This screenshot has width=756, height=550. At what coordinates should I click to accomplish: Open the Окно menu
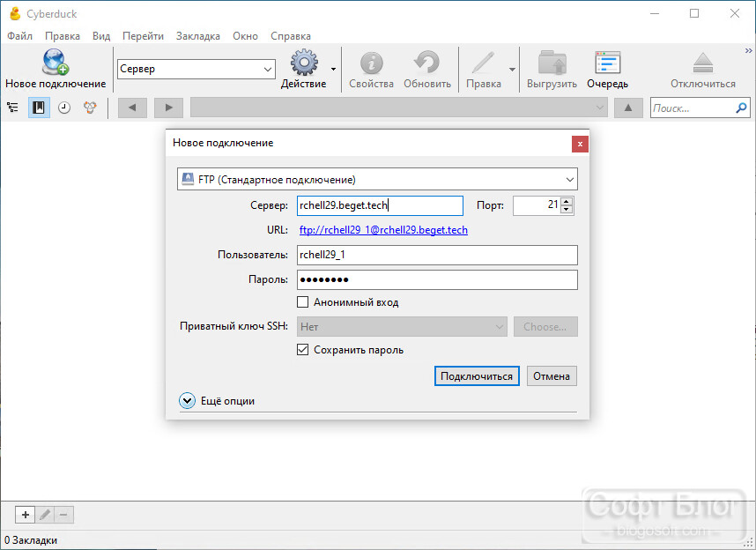click(246, 36)
